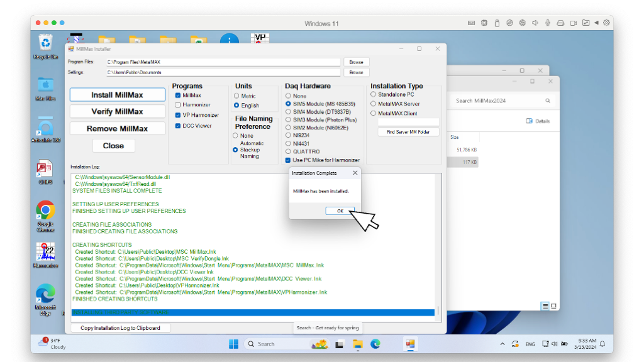Open the Microsoft Edge desktop shortcut
The image size is (644, 362).
click(45, 300)
